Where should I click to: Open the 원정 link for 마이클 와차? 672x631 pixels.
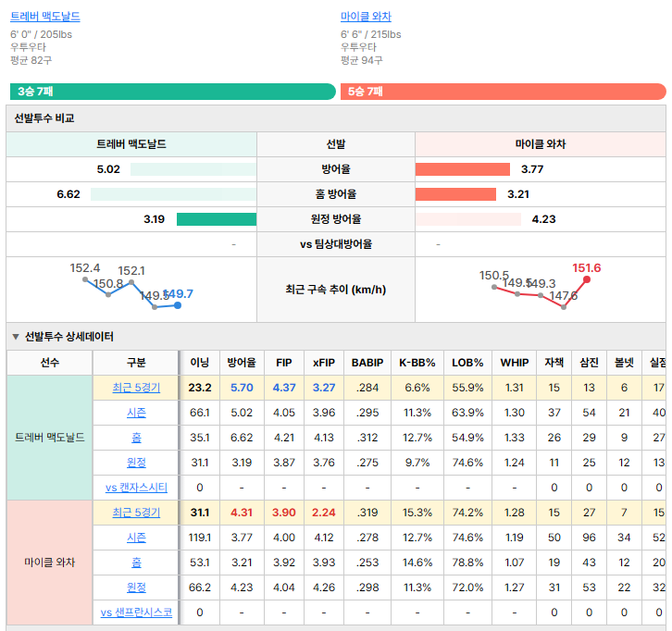(x=136, y=588)
